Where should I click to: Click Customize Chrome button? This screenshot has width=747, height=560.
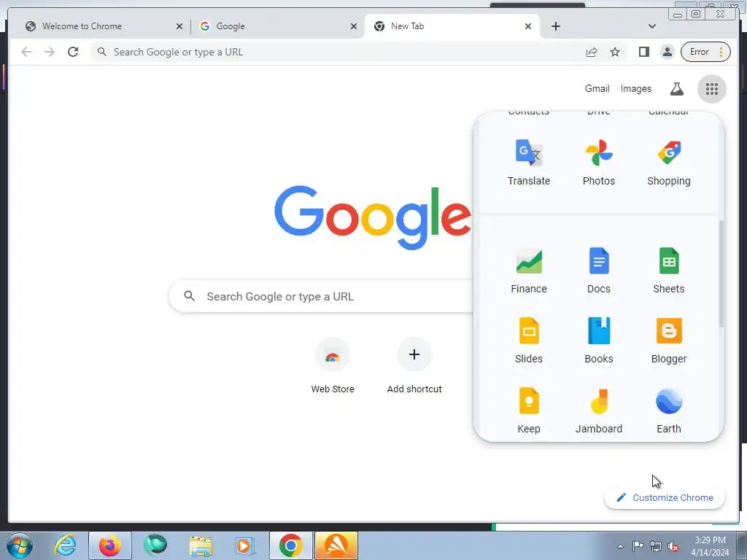point(665,497)
